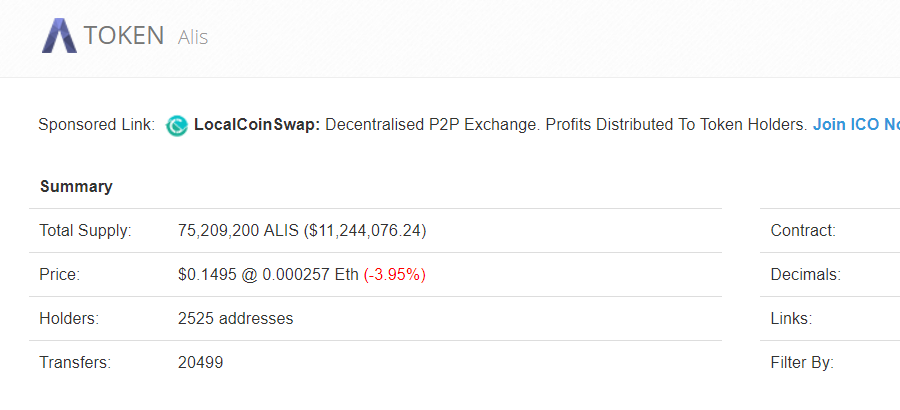Click the 2525 addresses holder count
900x410 pixels.
(x=235, y=318)
